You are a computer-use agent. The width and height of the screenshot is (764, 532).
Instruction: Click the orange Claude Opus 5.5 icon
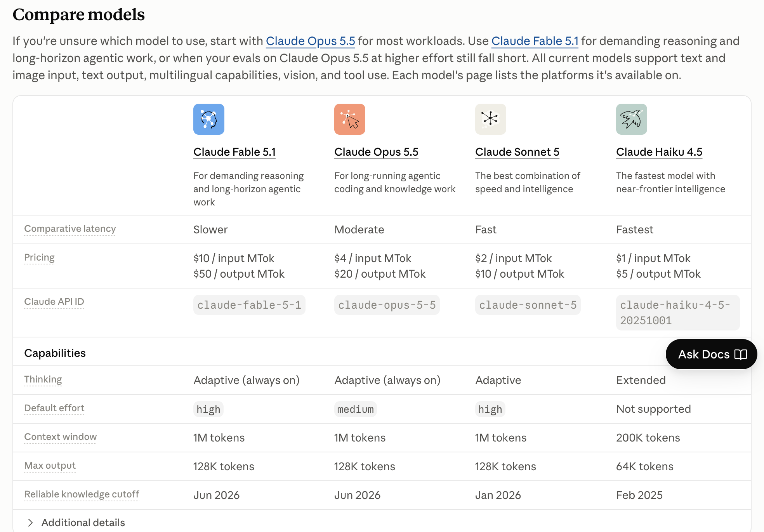click(x=350, y=119)
